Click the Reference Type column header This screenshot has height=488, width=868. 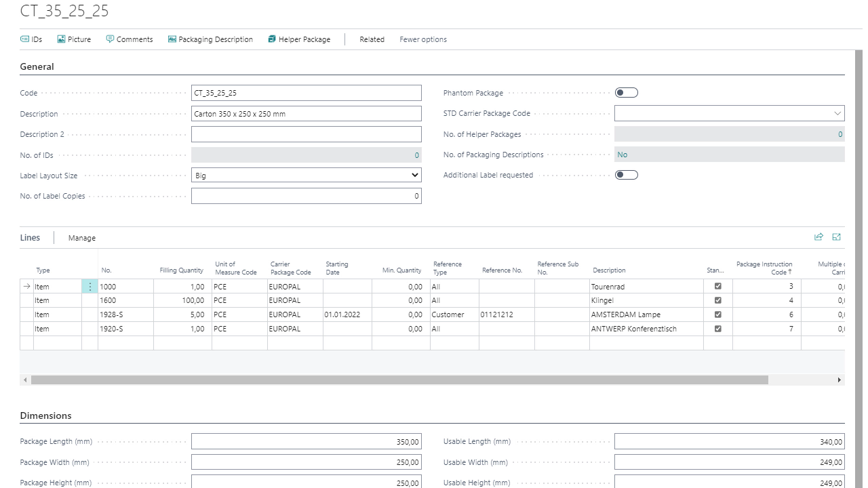(448, 268)
